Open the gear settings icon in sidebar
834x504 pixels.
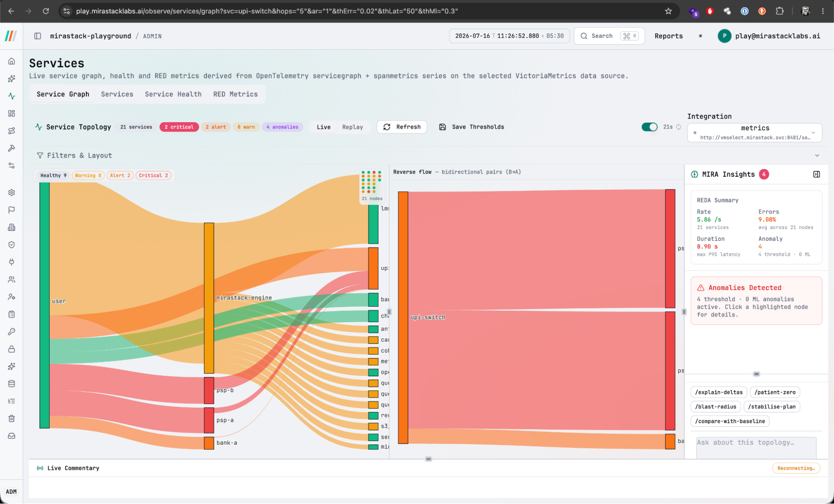tap(12, 192)
